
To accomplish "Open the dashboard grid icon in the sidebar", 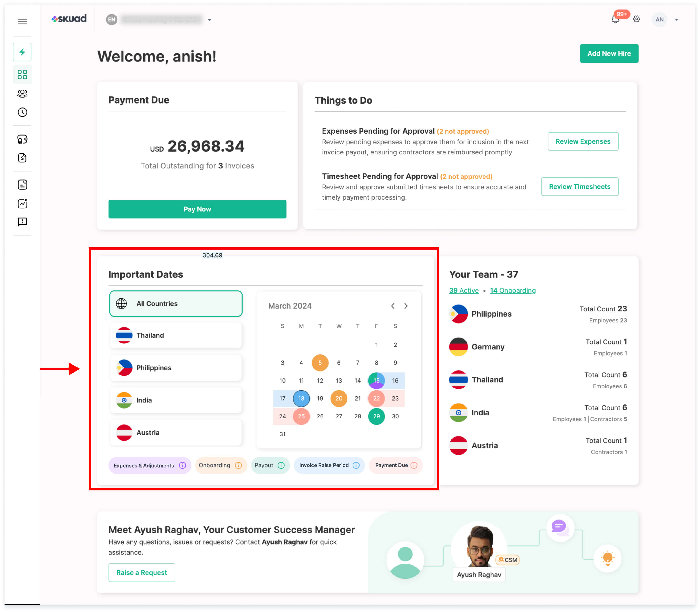I will tap(22, 75).
